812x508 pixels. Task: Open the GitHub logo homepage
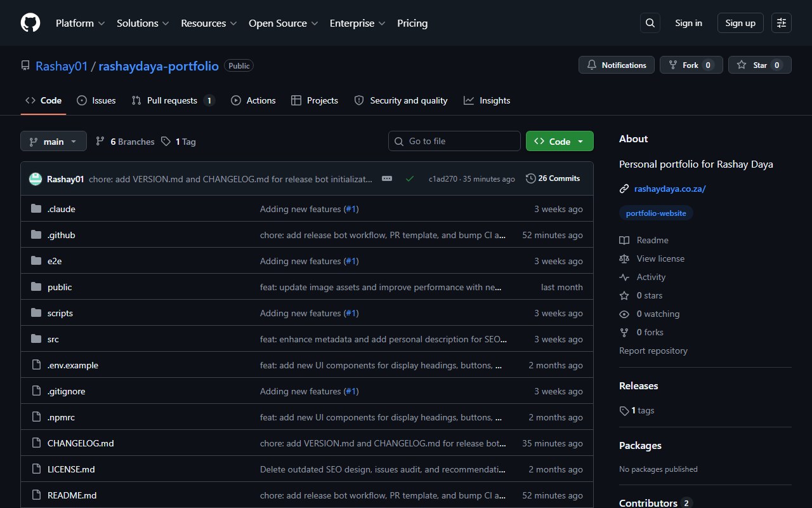pos(30,23)
